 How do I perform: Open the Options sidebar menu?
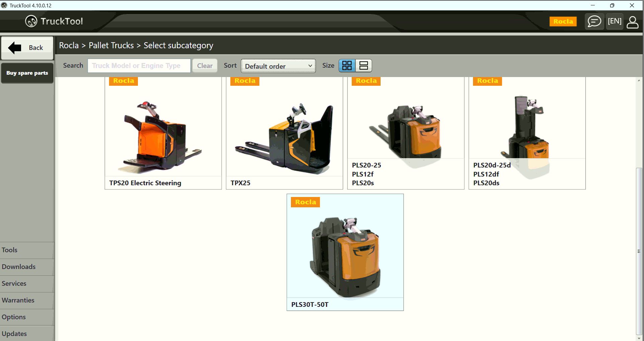(27, 317)
